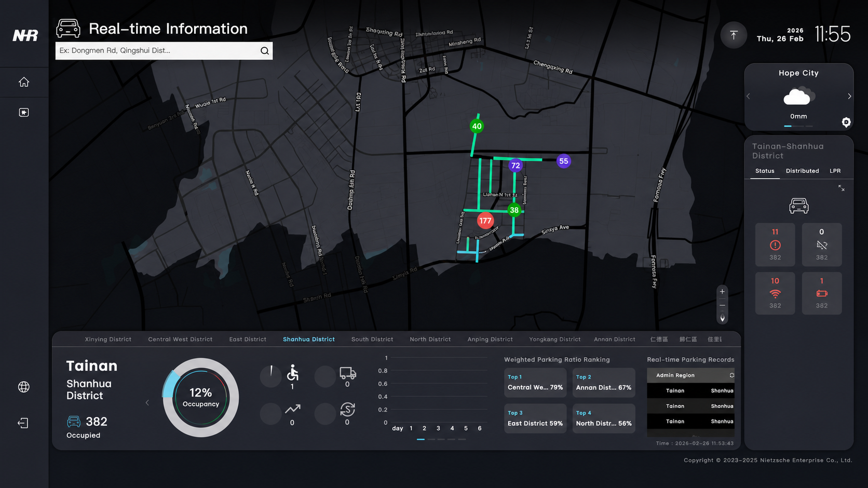868x488 pixels.
Task: Select the East District tab
Action: 248,340
